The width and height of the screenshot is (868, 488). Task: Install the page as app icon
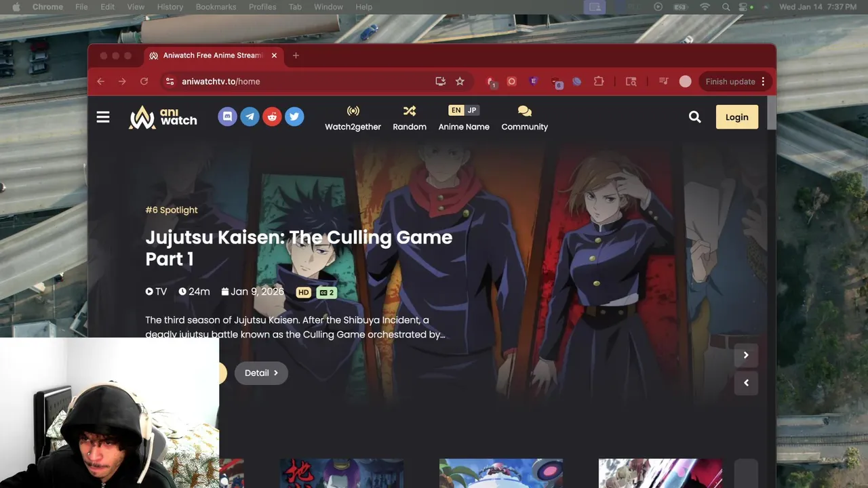click(x=441, y=81)
